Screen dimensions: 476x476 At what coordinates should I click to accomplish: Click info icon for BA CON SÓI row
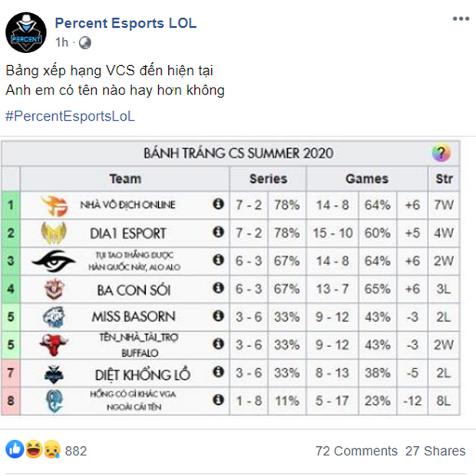click(218, 288)
